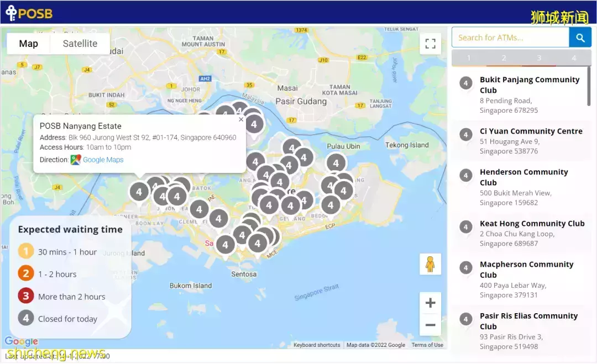Click the Search for ATMs input field
Viewport: 597px width, 364px height.
click(511, 38)
